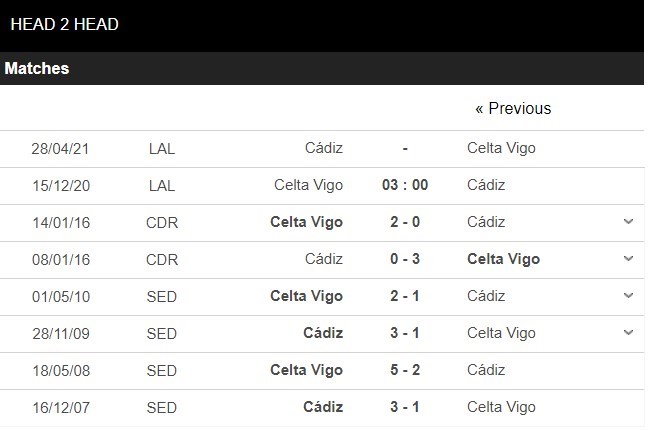Image resolution: width=649 pixels, height=431 pixels.
Task: Click Cádiz in the 28/04/21 fixture
Action: point(323,148)
